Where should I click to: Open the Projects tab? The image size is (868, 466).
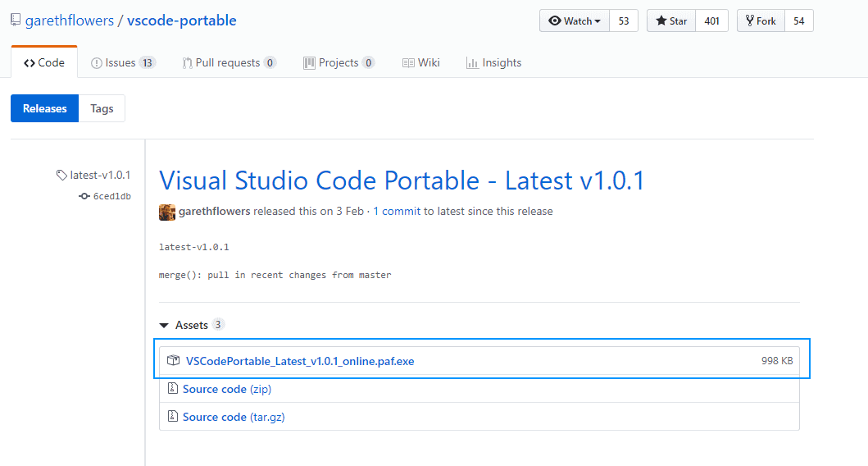(x=339, y=62)
